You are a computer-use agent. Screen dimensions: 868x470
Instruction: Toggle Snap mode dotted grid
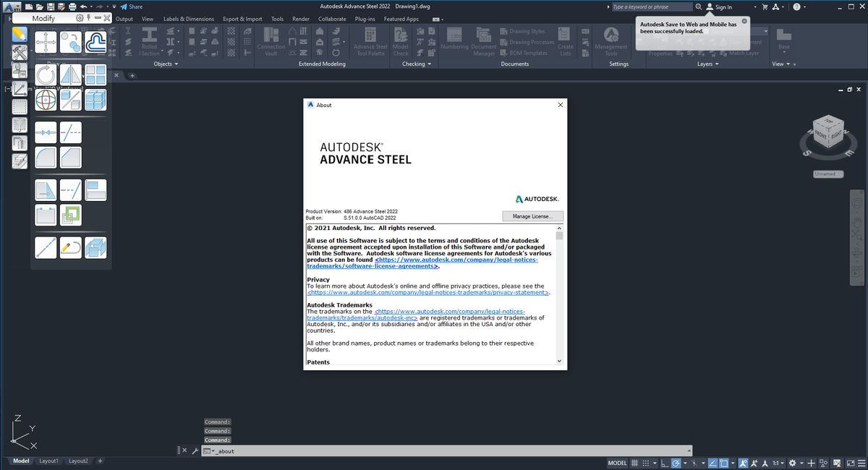point(645,463)
